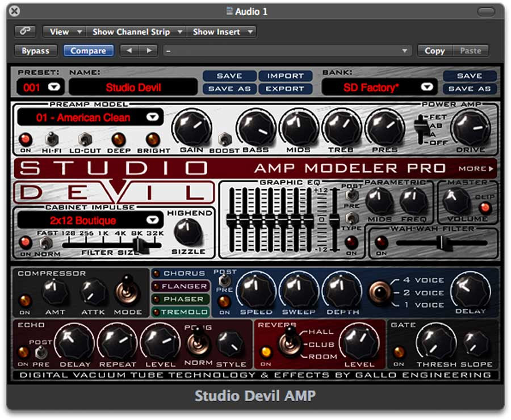The image size is (511, 420).
Task: Click the reverb LEVEL knob
Action: click(x=359, y=343)
